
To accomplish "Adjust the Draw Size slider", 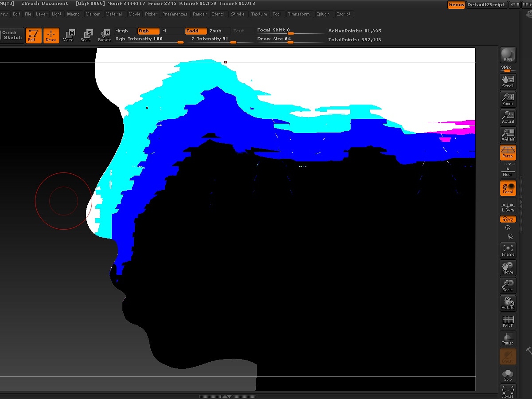I will [290, 42].
